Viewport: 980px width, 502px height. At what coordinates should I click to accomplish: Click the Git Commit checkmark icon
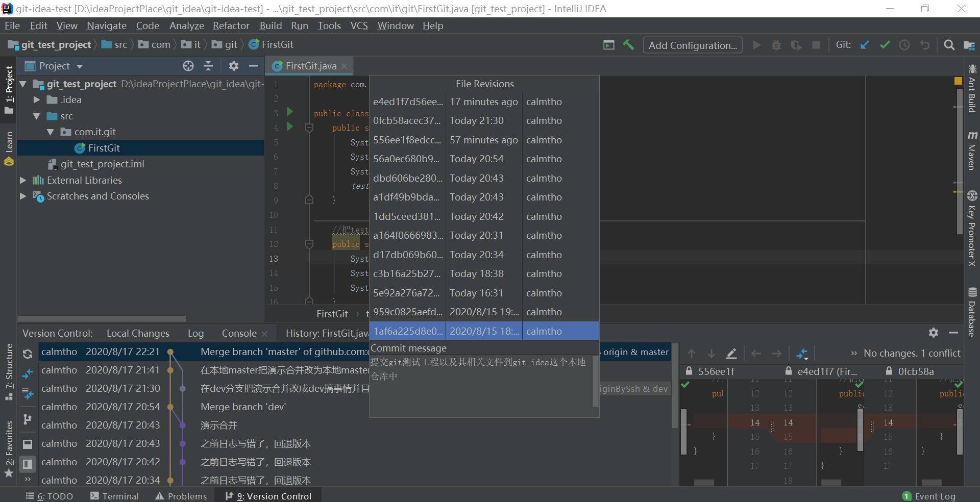[885, 45]
